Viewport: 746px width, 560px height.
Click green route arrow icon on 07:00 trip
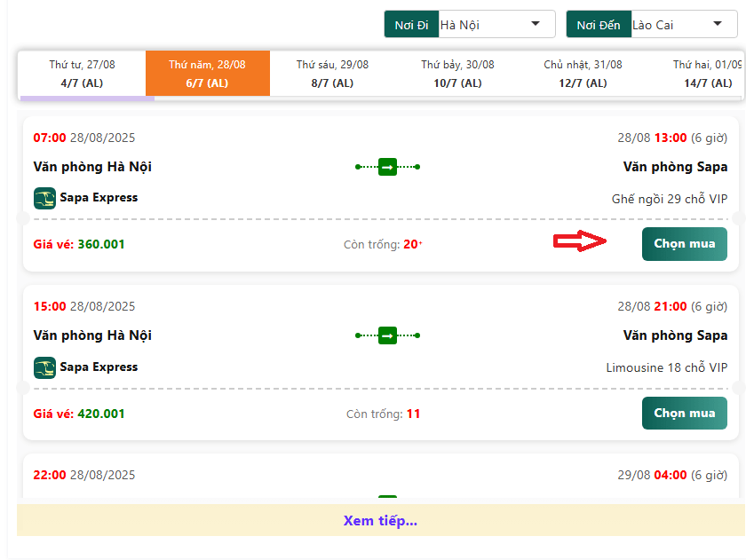point(387,167)
